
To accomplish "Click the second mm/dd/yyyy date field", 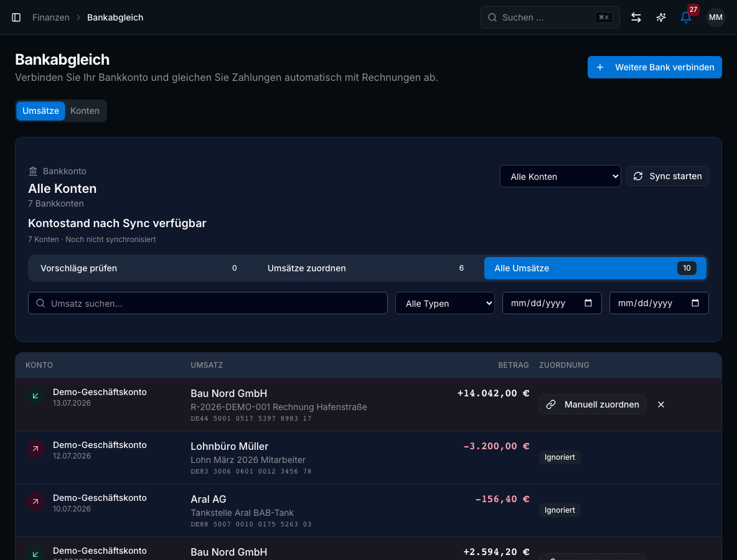I will point(659,303).
